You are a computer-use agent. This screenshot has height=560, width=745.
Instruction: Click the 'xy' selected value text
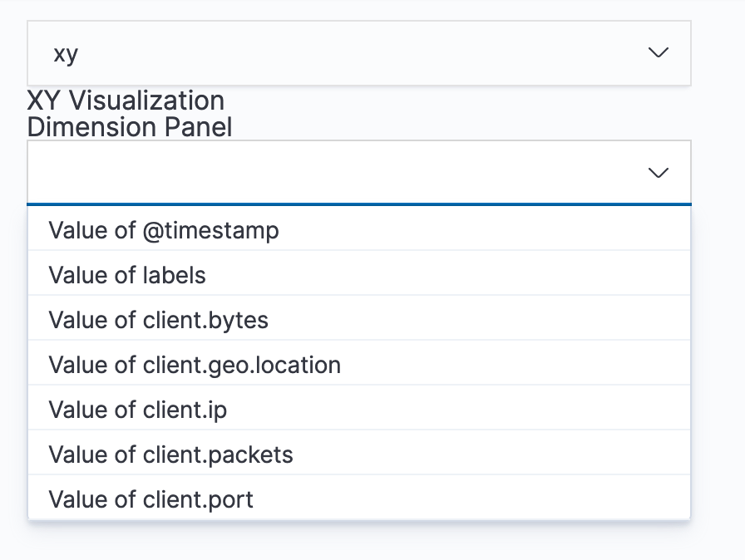tap(66, 54)
